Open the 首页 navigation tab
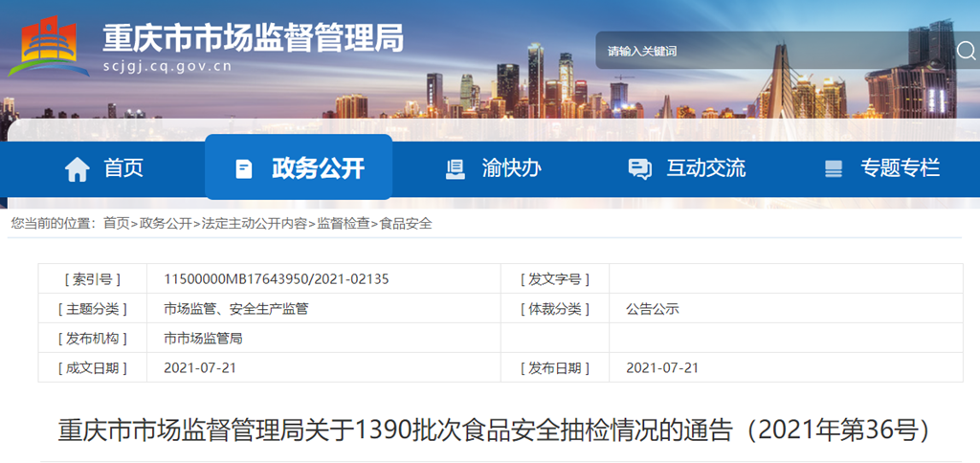 click(123, 168)
